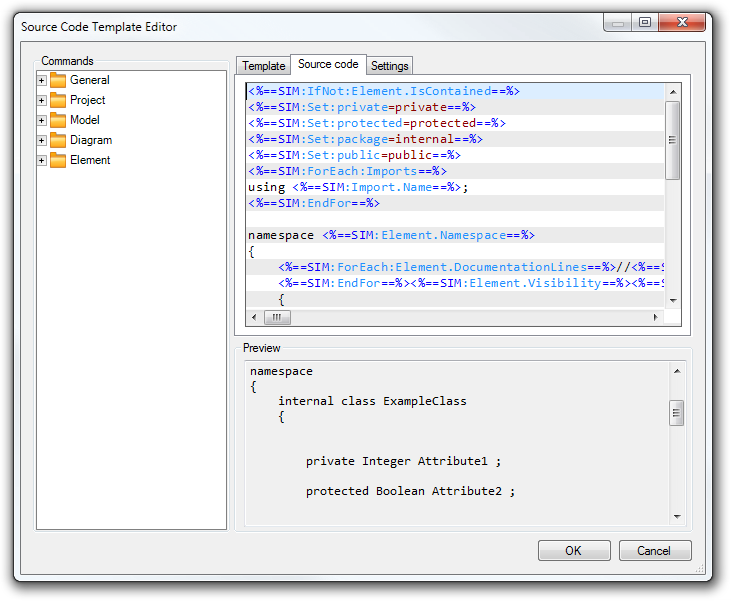Image resolution: width=731 pixels, height=601 pixels.
Task: Click 'internal class ExampleClass' in Preview
Action: pos(372,401)
